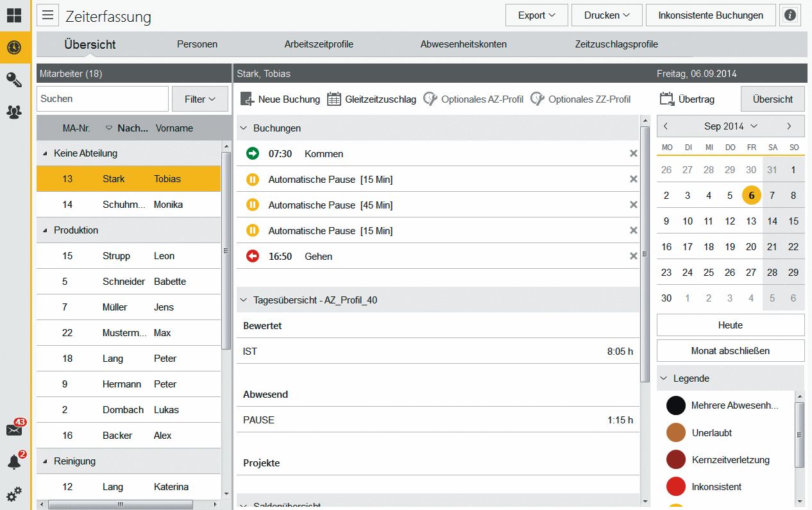The height and width of the screenshot is (510, 812).
Task: Open the Abwesenheitskonten tab
Action: [x=464, y=44]
